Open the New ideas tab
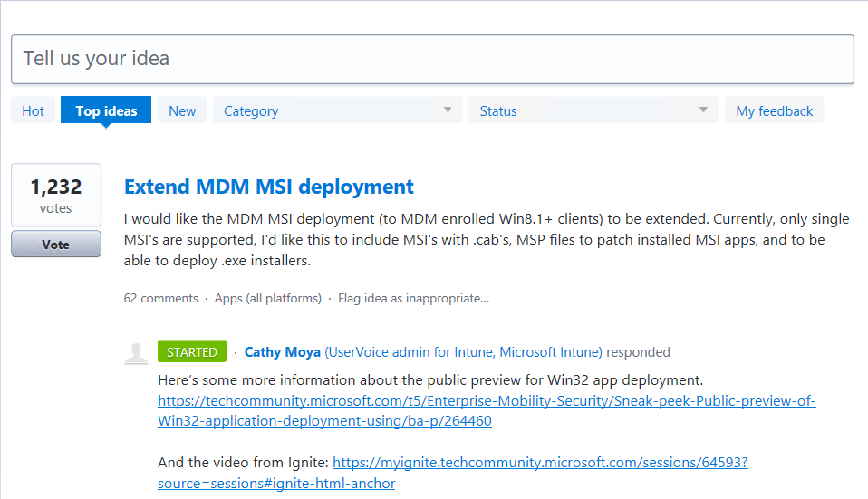This screenshot has width=868, height=499. [x=182, y=110]
